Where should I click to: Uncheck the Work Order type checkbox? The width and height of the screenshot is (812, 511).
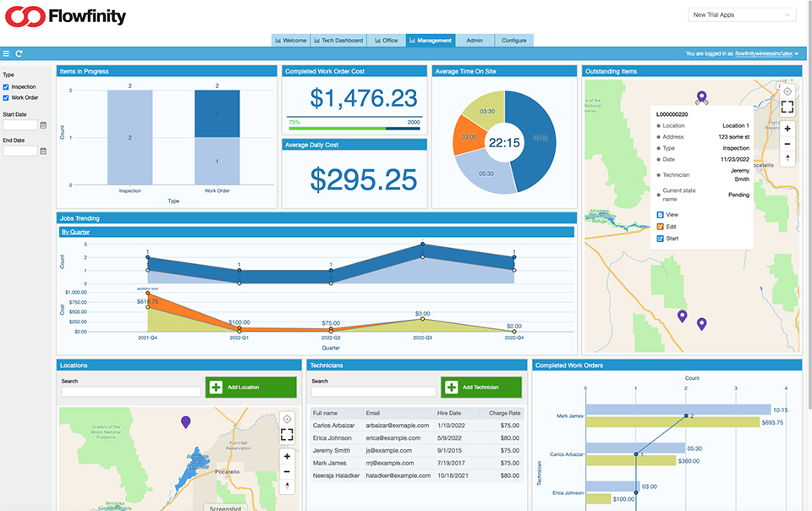pyautogui.click(x=7, y=98)
